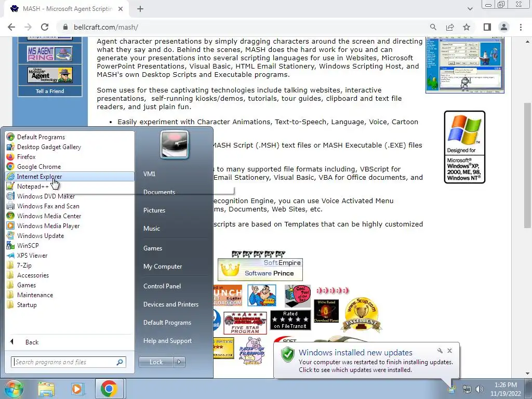Screen dimensions: 532x399
Task: Focus the Search programs and files box
Action: [68, 362]
